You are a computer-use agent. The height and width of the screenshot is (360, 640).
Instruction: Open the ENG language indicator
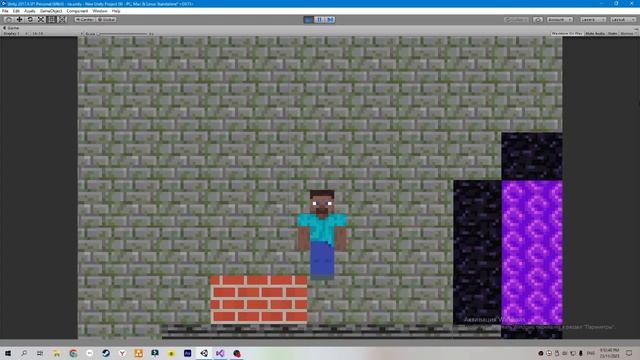coord(591,353)
